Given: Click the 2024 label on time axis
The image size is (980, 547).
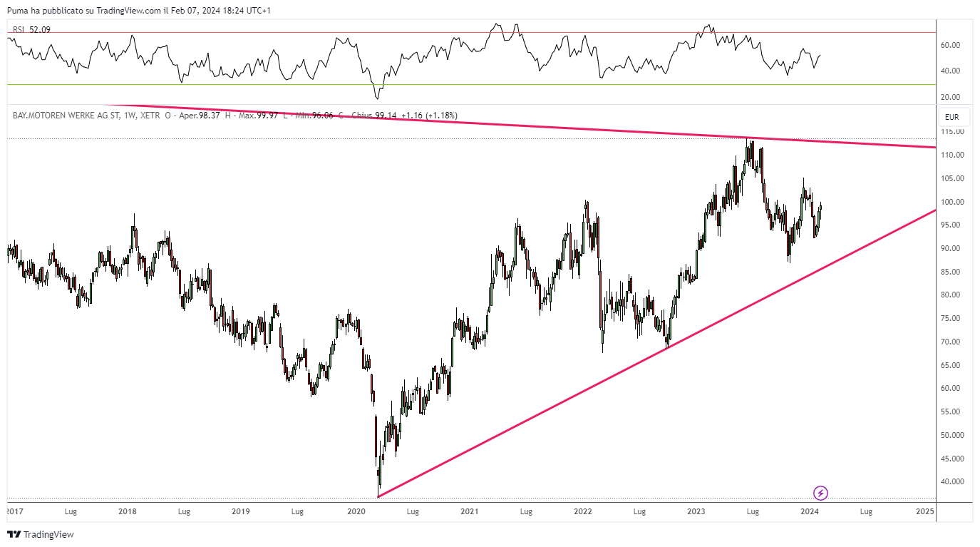Looking at the screenshot, I should (x=809, y=511).
